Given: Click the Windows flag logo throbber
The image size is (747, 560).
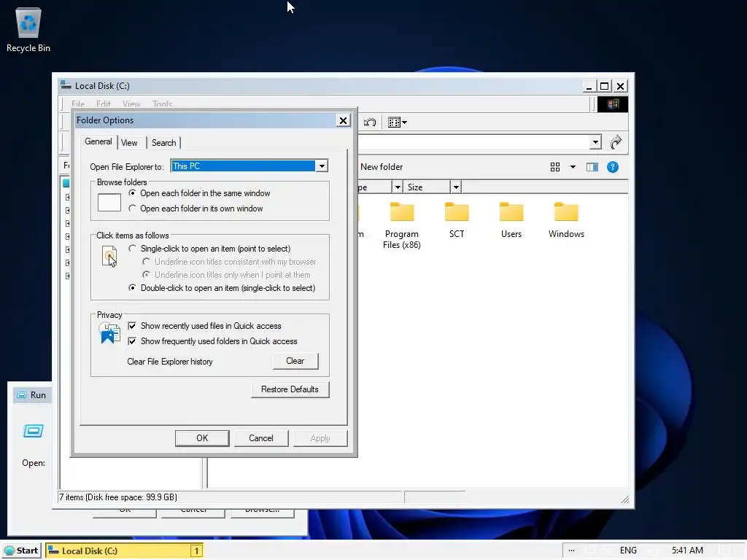Looking at the screenshot, I should coord(613,104).
